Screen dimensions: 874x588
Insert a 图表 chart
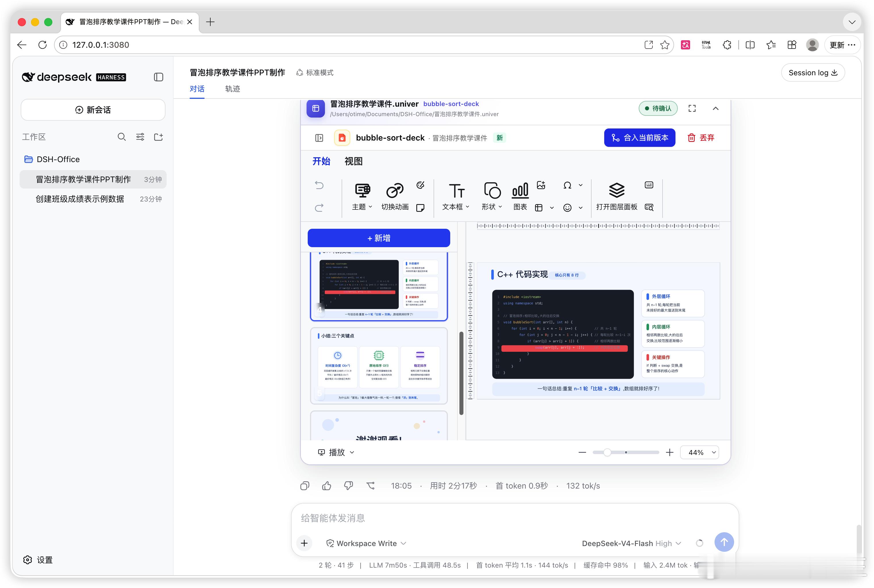[x=520, y=197]
